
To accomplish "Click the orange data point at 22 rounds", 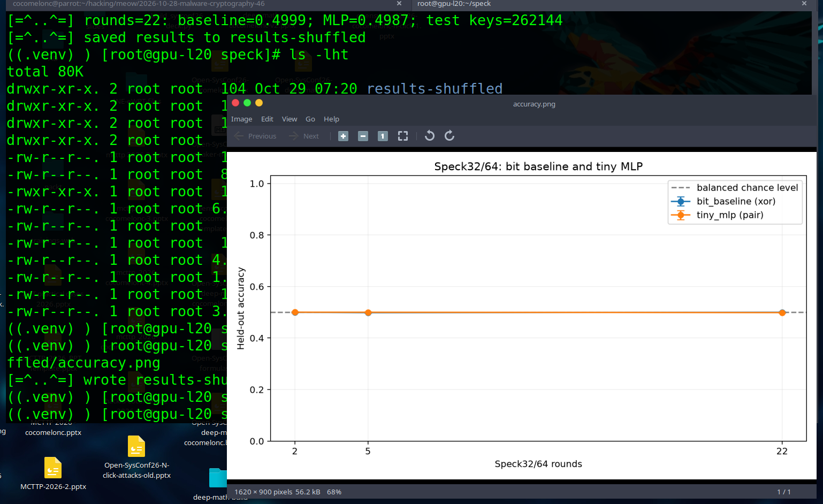I will [782, 312].
